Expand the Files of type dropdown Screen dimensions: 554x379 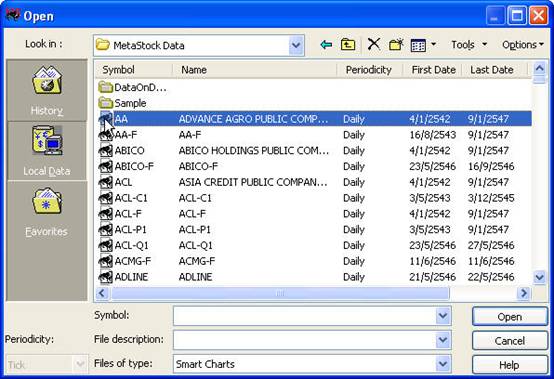(x=443, y=364)
